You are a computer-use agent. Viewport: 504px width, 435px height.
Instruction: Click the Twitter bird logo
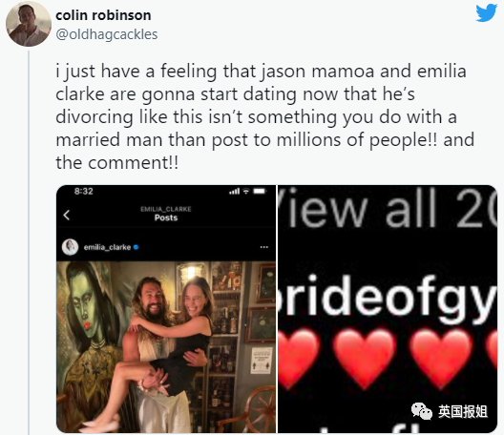tap(486, 12)
